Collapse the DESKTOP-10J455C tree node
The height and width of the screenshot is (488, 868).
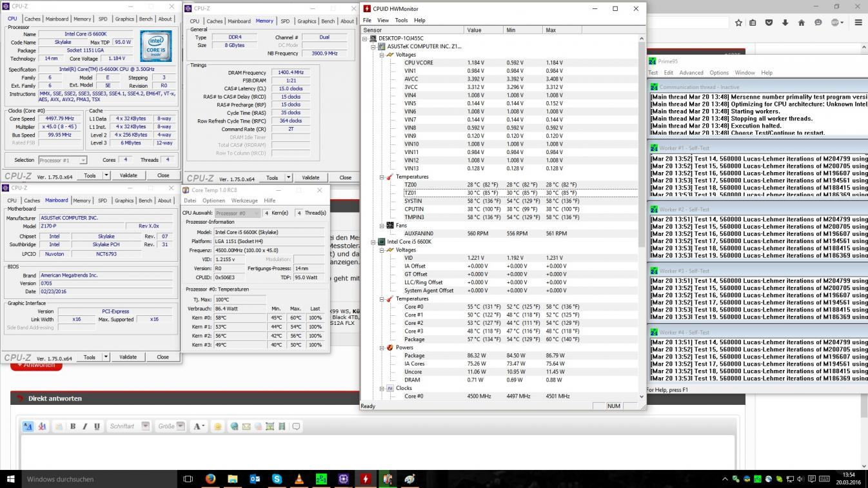365,39
